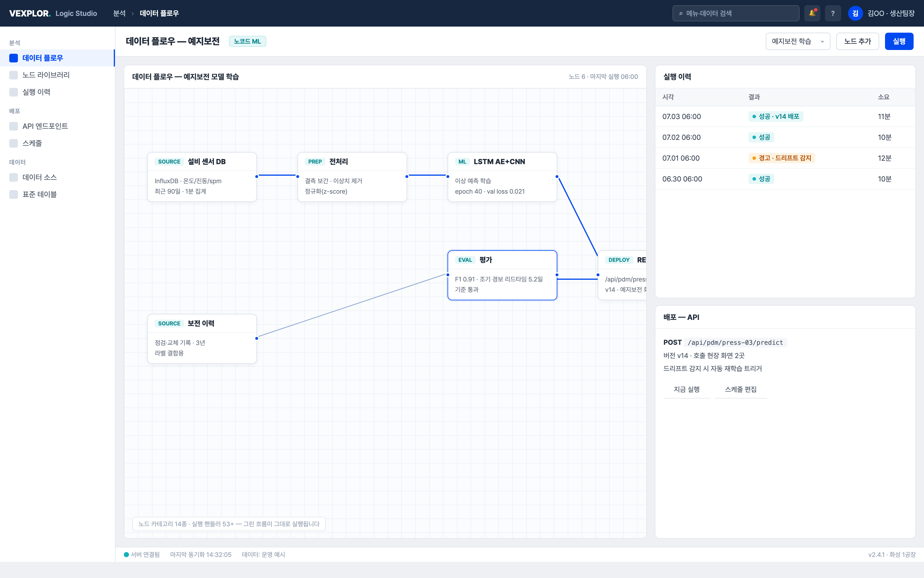Click 분석 breadcrumb link
The width and height of the screenshot is (924, 578).
click(120, 13)
